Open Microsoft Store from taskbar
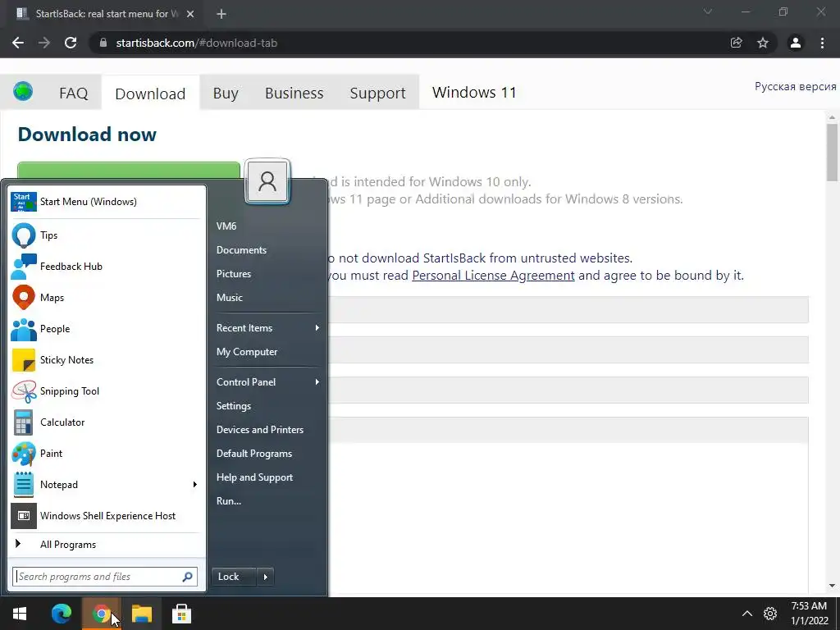Screen dimensions: 840x630 pos(181,614)
